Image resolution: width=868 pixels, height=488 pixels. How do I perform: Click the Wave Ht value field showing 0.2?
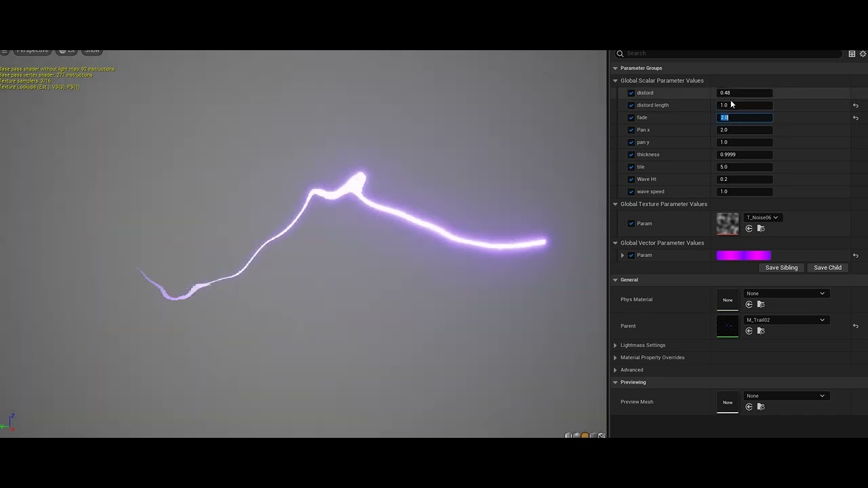click(745, 179)
